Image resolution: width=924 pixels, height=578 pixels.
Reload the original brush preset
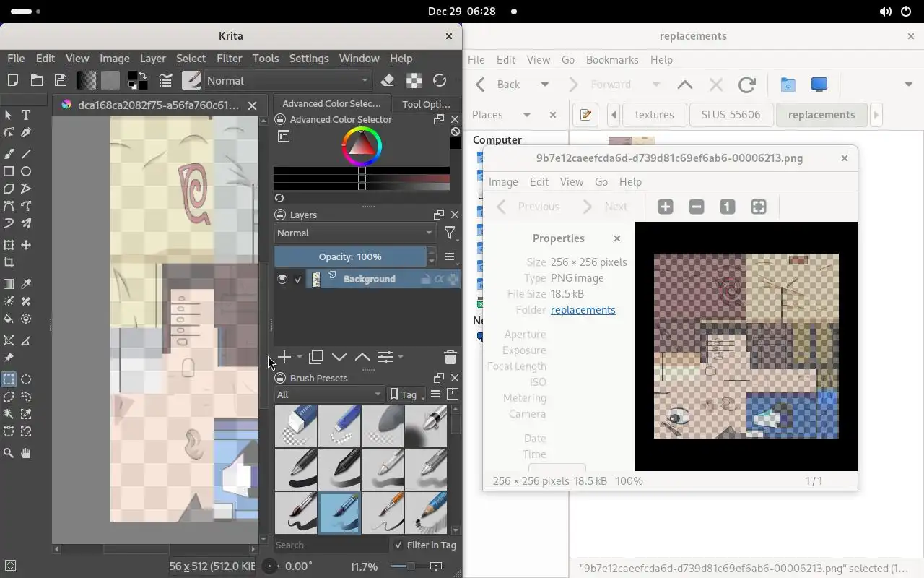point(440,80)
